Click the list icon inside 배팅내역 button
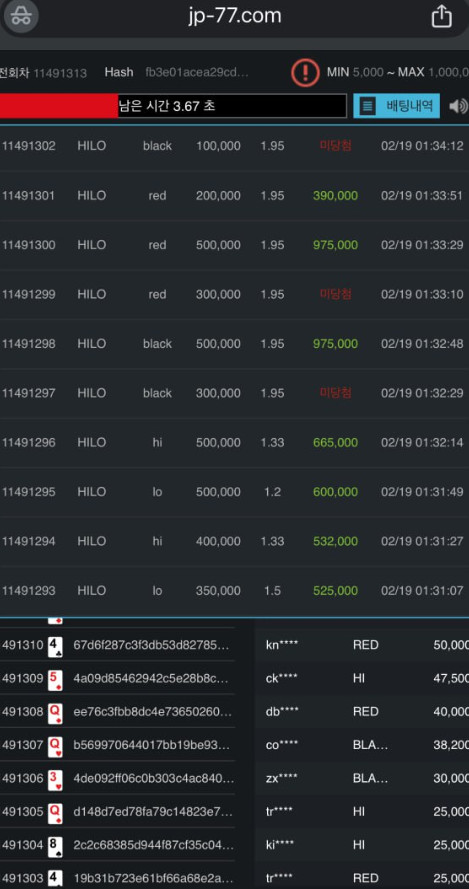This screenshot has height=889, width=469. point(367,106)
